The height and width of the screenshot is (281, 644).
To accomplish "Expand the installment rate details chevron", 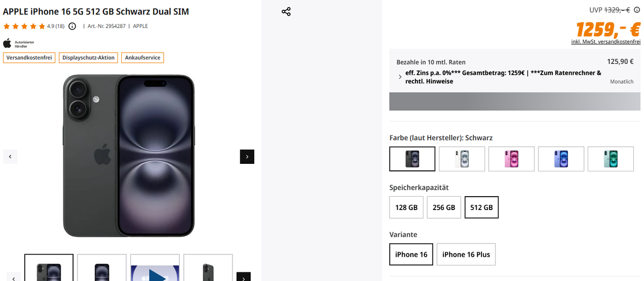I will (x=400, y=77).
